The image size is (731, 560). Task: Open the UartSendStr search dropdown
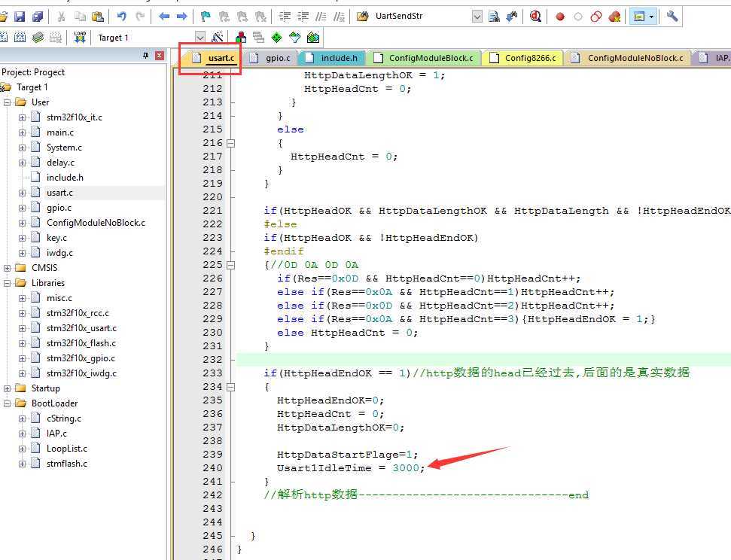[477, 16]
